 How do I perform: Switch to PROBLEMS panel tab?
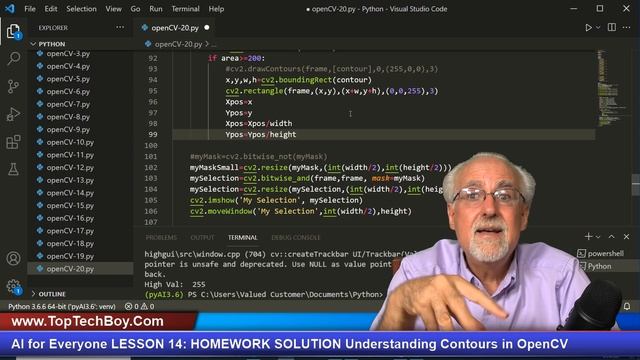[161, 237]
